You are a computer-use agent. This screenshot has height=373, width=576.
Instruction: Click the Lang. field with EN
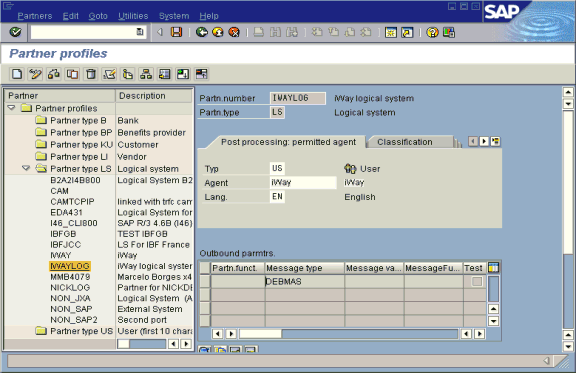pos(277,197)
